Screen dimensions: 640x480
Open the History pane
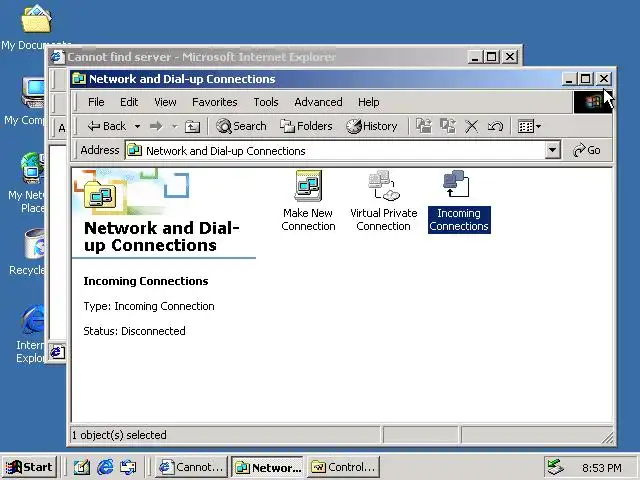[x=372, y=126]
